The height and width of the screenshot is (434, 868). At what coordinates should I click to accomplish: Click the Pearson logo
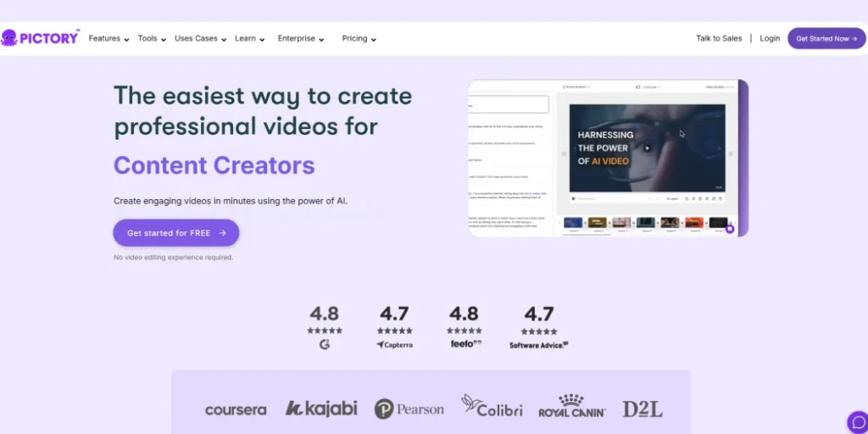point(409,409)
